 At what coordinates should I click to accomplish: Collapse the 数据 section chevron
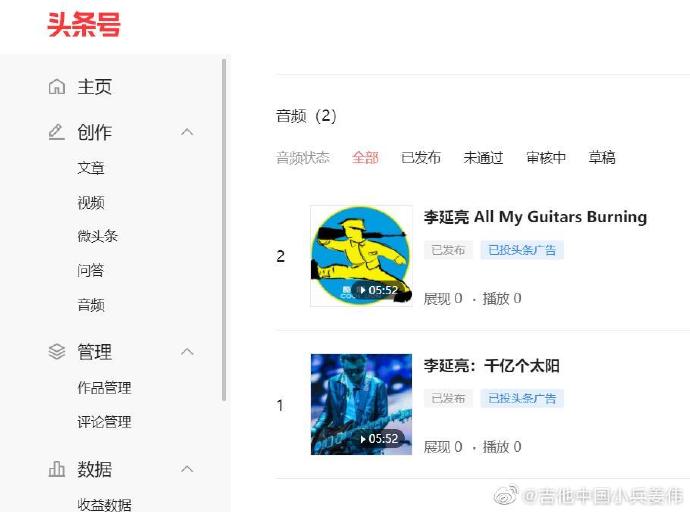pos(187,469)
